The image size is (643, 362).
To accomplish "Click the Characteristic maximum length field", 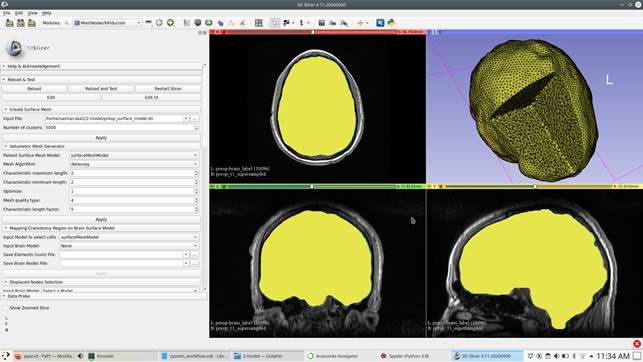I will click(134, 173).
